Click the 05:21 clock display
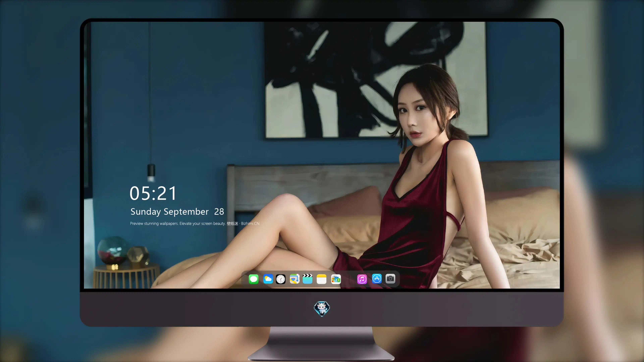This screenshot has width=644, height=362. pos(153,193)
